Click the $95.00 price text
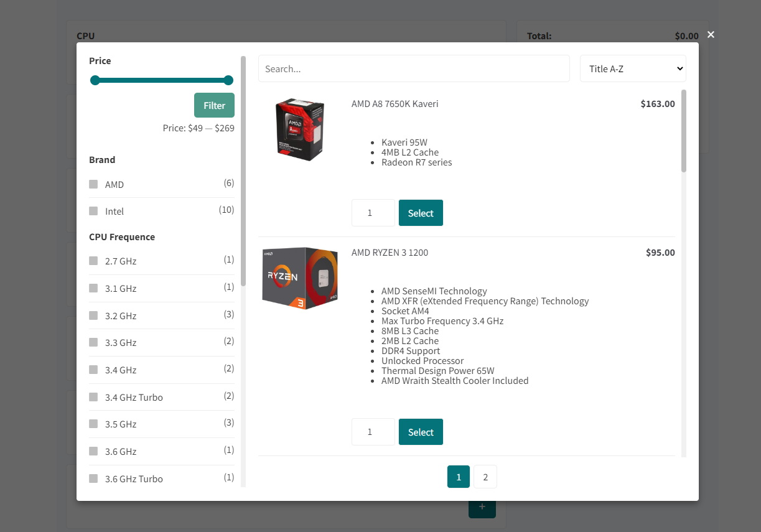This screenshot has height=532, width=761. 660,253
